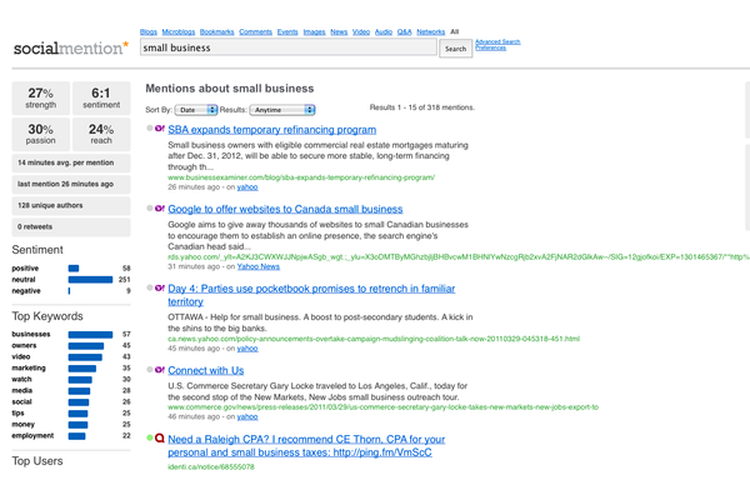This screenshot has height=500, width=750.
Task: Click the 24% reach tile
Action: (x=101, y=134)
